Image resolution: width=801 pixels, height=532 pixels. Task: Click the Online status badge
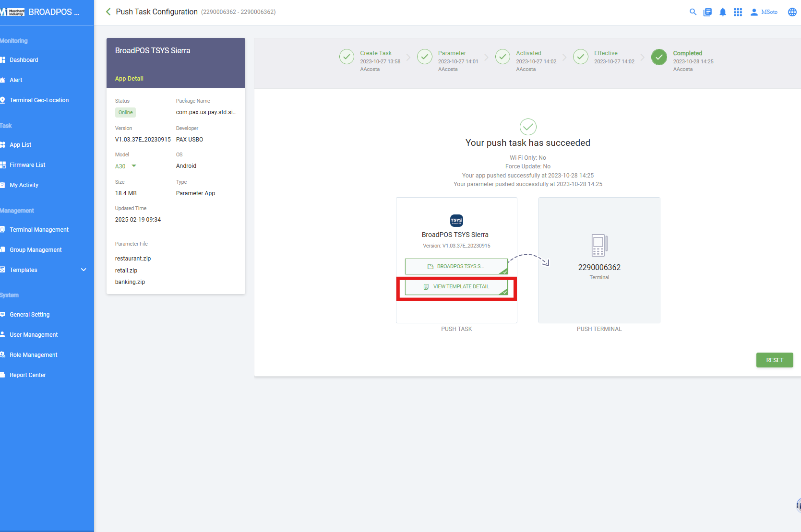(x=125, y=112)
